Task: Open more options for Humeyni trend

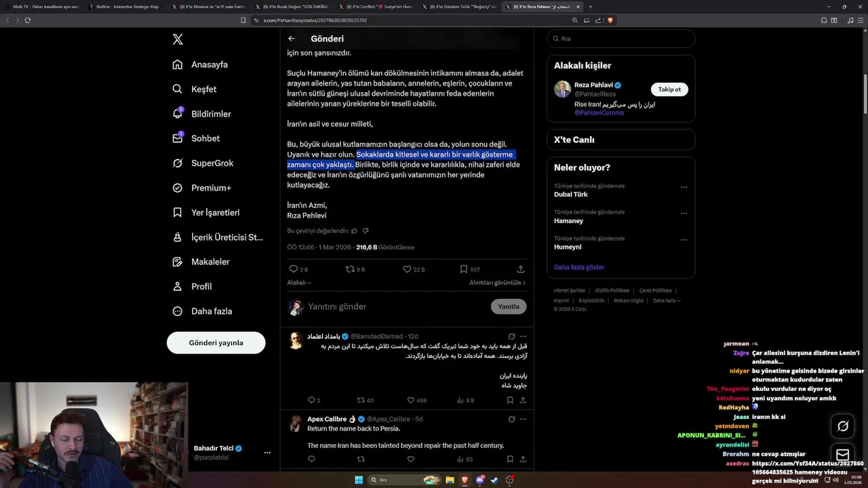Action: pyautogui.click(x=684, y=240)
